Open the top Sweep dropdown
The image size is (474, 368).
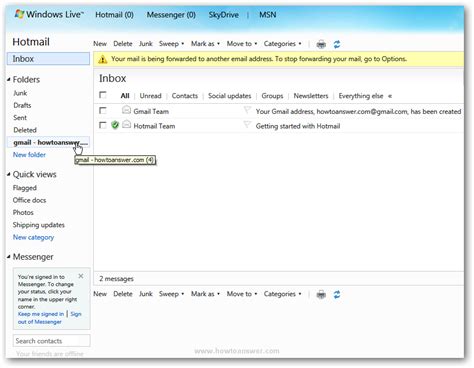pos(171,44)
